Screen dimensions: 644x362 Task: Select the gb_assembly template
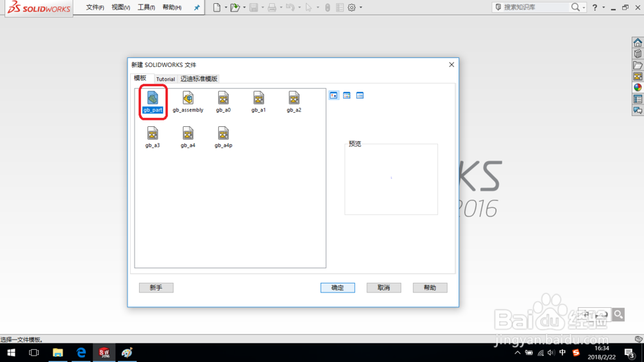(187, 102)
